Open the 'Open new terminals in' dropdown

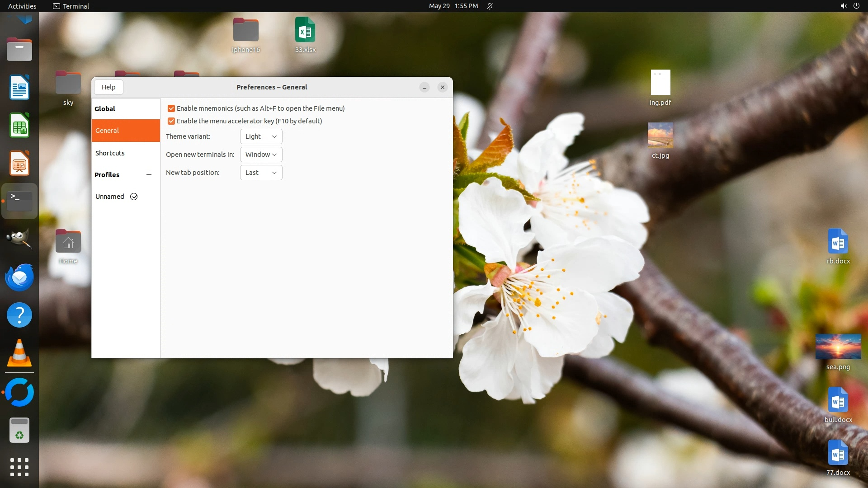pos(261,155)
